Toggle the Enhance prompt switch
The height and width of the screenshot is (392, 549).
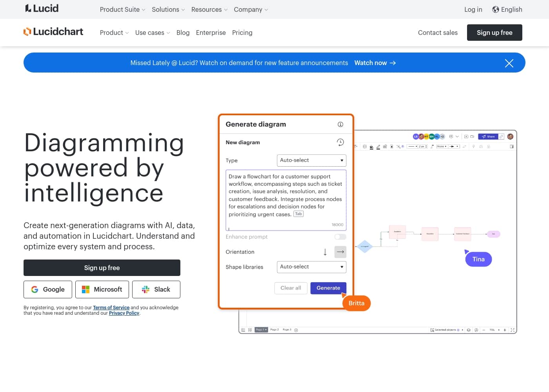[340, 237]
